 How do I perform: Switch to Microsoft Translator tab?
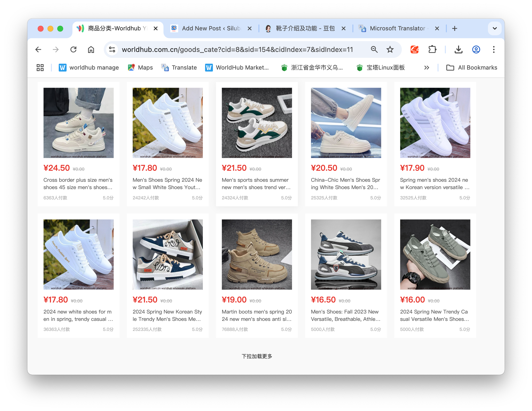397,28
